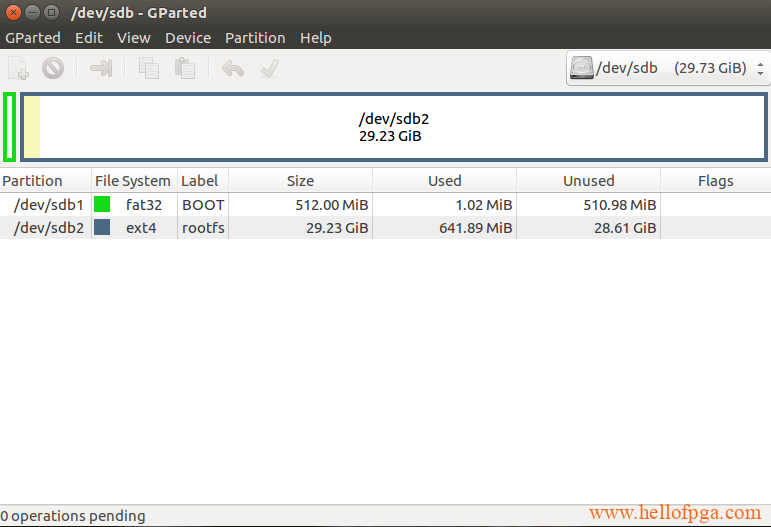Viewport: 771px width, 527px height.
Task: Open the Device menu
Action: (x=188, y=38)
